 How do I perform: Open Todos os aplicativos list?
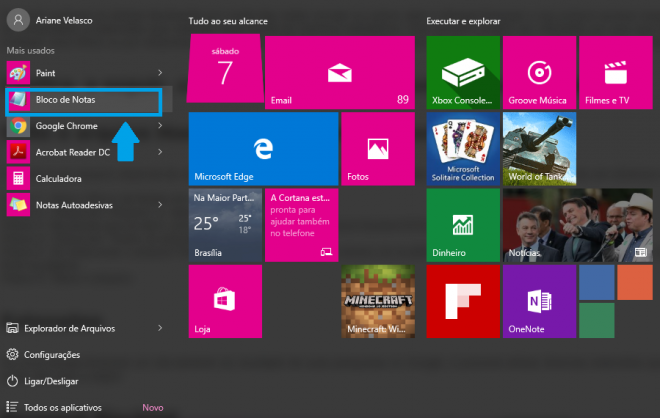tap(63, 407)
